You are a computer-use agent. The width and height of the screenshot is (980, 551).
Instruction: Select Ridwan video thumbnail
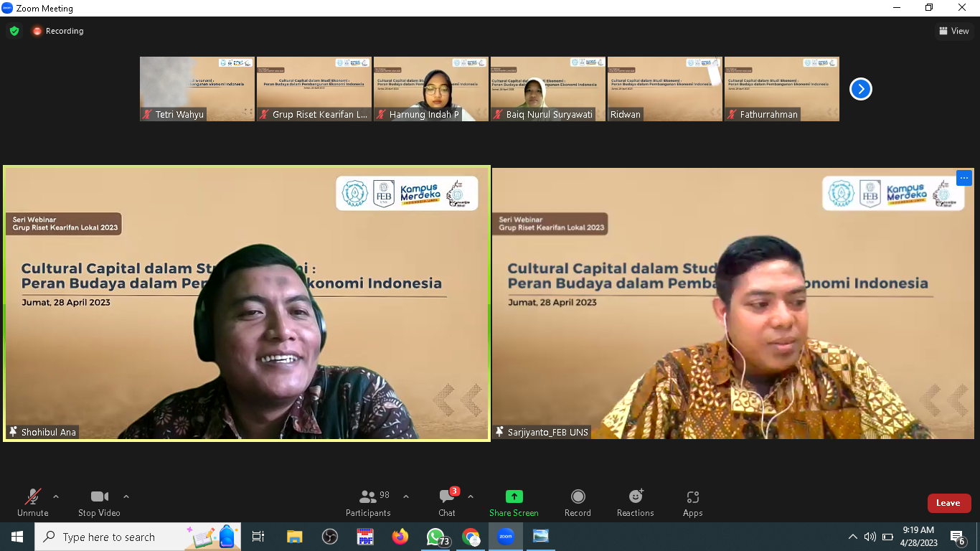pos(665,89)
